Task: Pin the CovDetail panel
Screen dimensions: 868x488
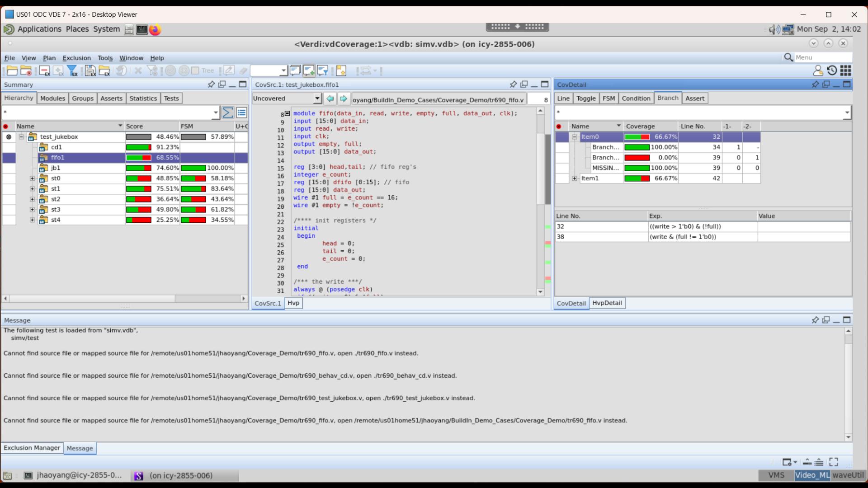Action: pyautogui.click(x=815, y=84)
